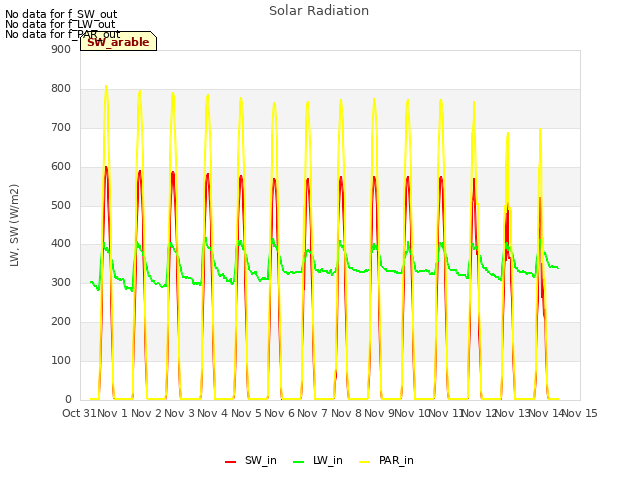Select the SW_arable annotation label
Viewport: 640px width, 480px height.
click(x=118, y=42)
